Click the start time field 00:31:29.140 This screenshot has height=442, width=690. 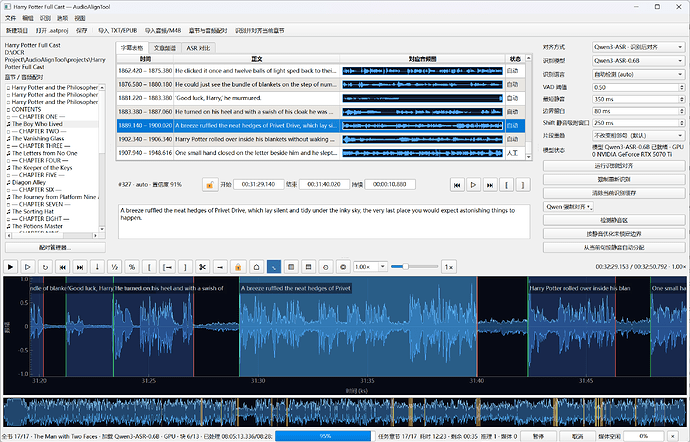coord(258,184)
